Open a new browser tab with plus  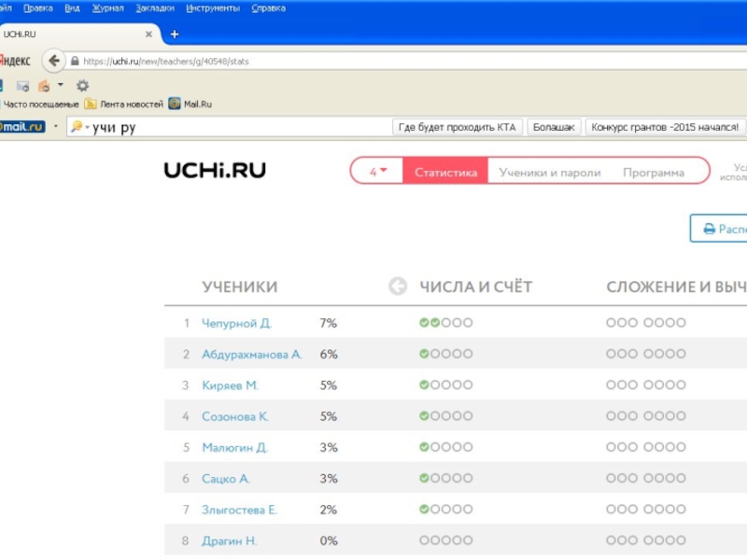click(174, 35)
